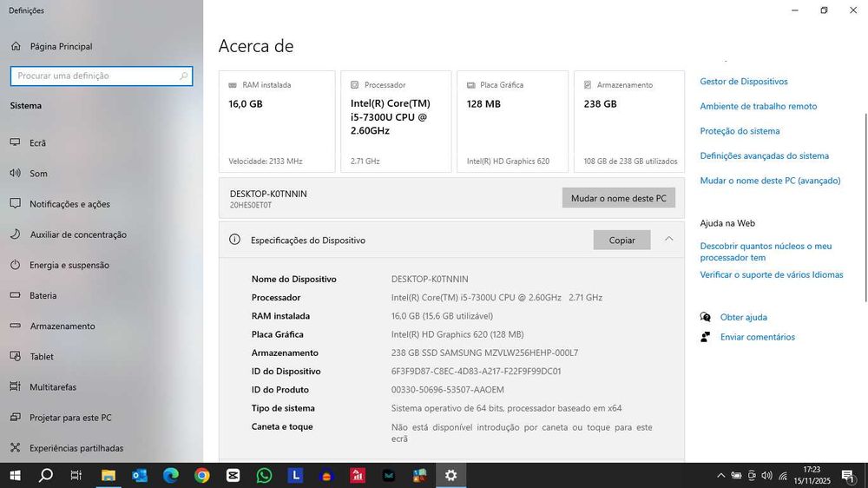The width and height of the screenshot is (868, 488).
Task: Click Sistema operativo de 64 bits text
Action: click(506, 408)
